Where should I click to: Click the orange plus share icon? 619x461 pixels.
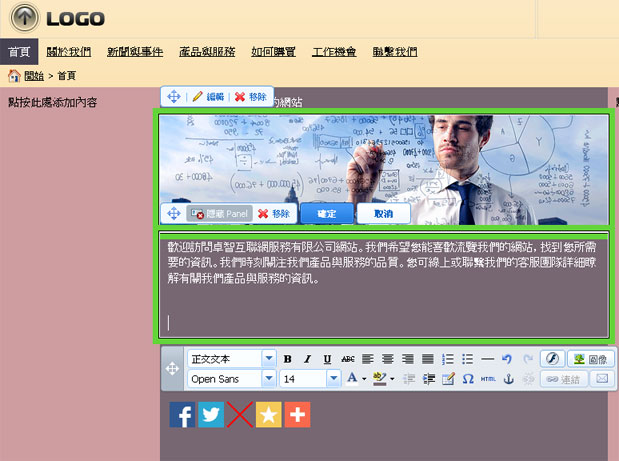point(298,415)
